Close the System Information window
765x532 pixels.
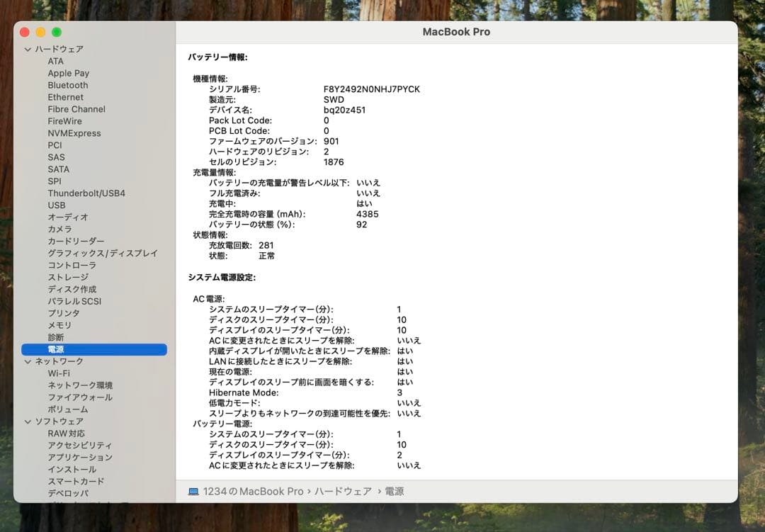(24, 32)
